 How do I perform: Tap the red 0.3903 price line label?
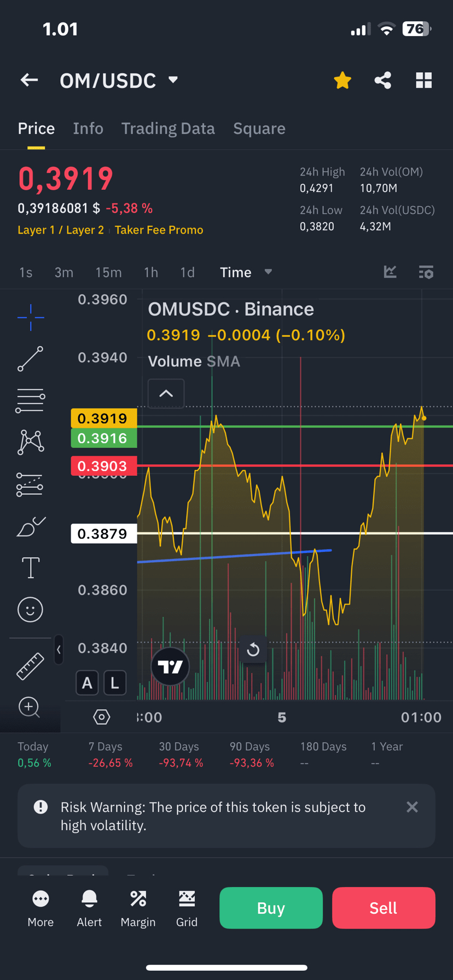click(x=103, y=466)
